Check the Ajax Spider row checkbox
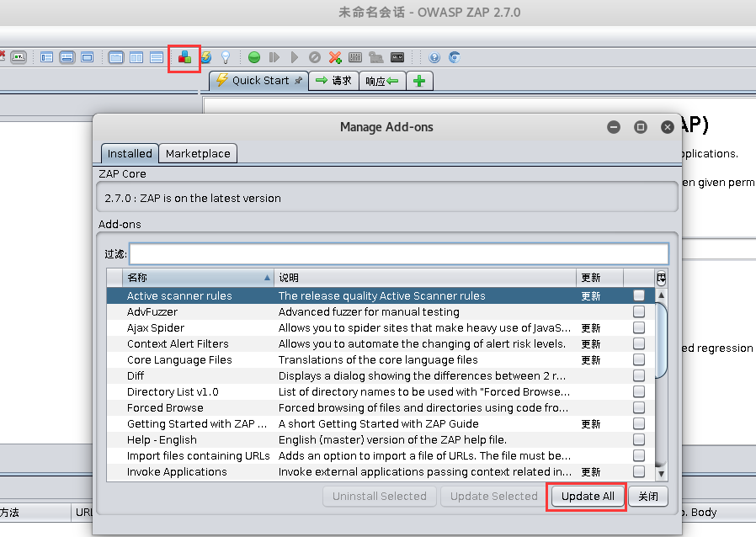Viewport: 756px width, 537px height. point(639,327)
